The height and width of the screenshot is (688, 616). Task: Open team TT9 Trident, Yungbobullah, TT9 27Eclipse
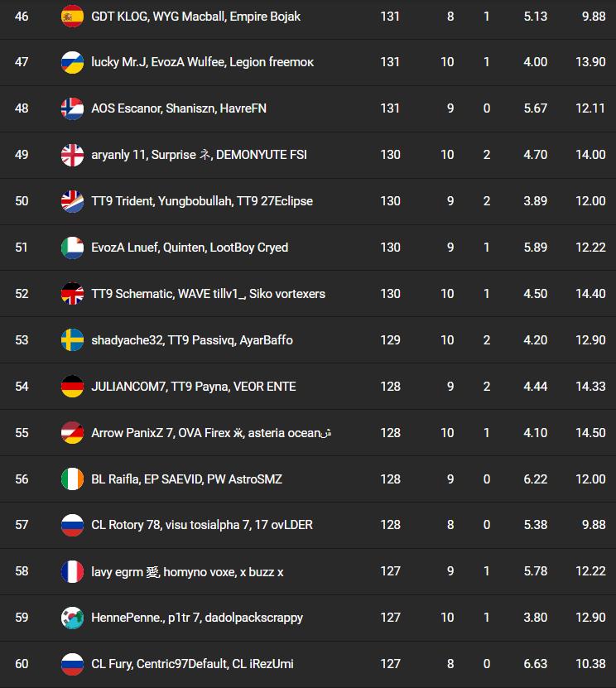click(202, 201)
